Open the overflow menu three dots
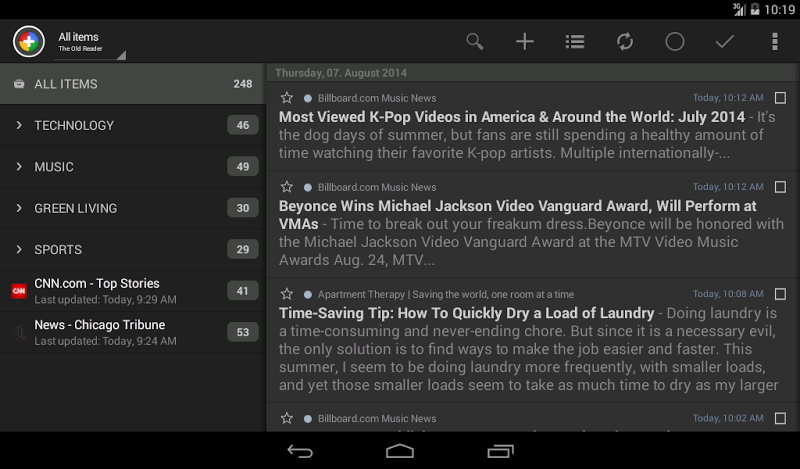800x469 pixels. [x=774, y=41]
